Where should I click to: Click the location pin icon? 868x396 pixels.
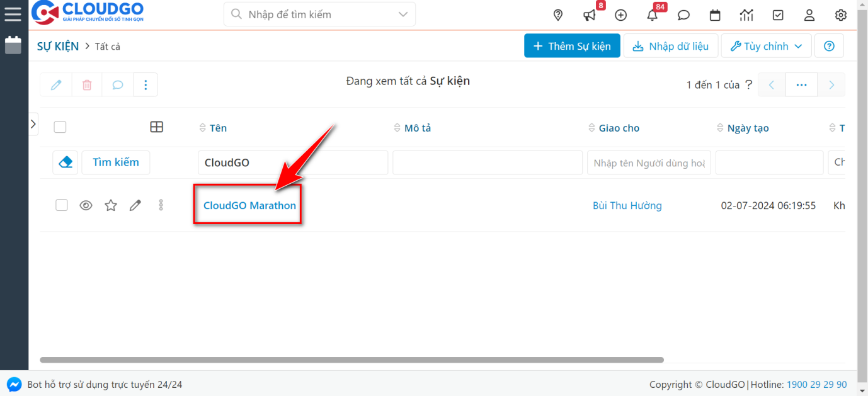pos(557,15)
